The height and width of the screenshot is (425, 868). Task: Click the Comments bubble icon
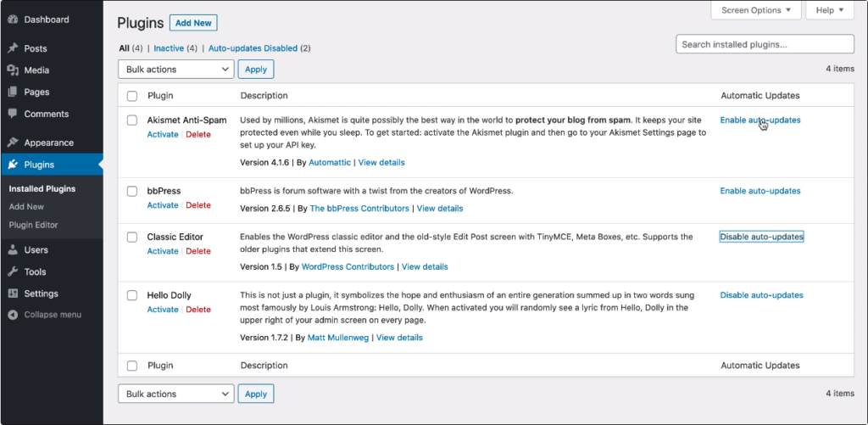pyautogui.click(x=13, y=114)
